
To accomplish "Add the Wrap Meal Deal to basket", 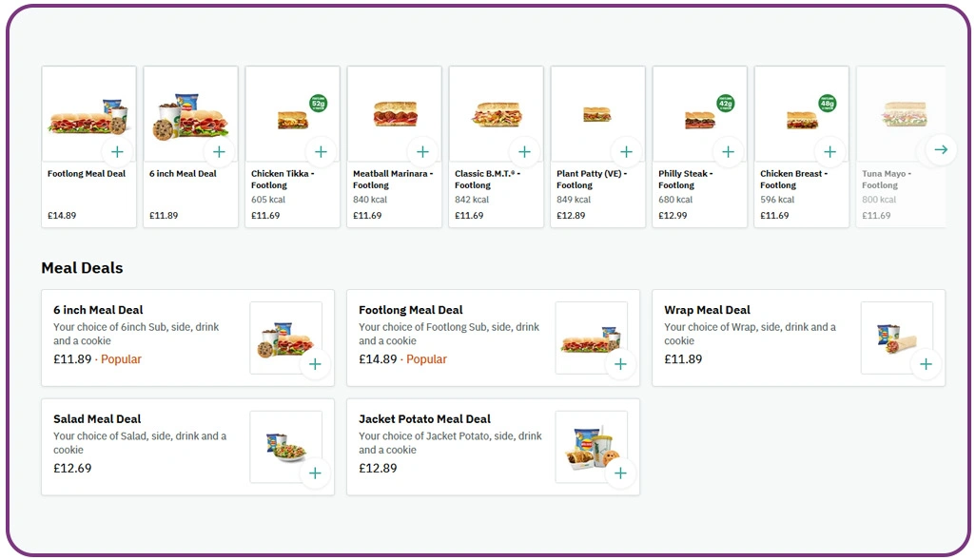I will click(927, 363).
